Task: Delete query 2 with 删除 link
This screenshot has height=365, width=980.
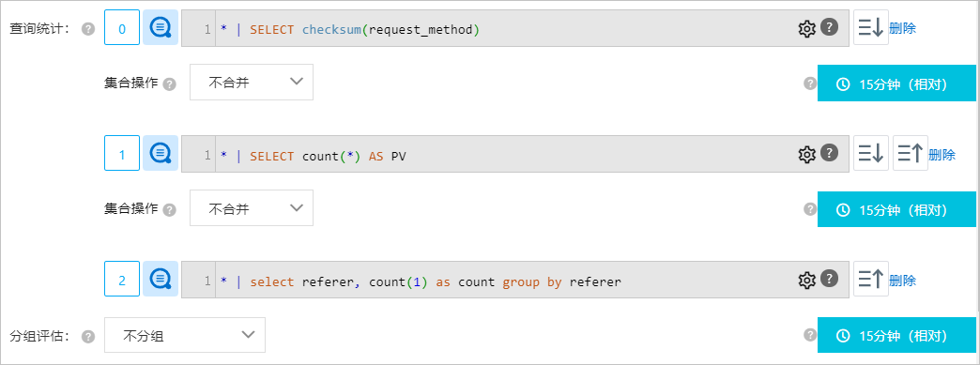Action: [x=902, y=280]
